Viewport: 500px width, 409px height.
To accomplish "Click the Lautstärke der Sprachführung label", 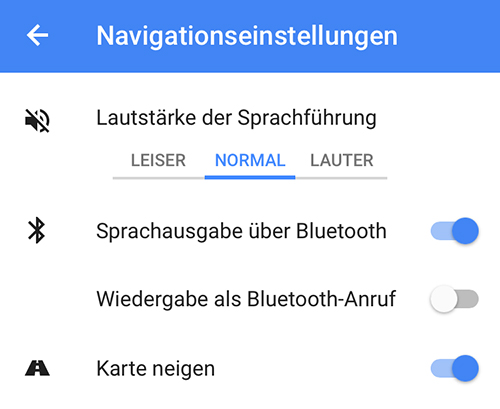I will pos(236,118).
